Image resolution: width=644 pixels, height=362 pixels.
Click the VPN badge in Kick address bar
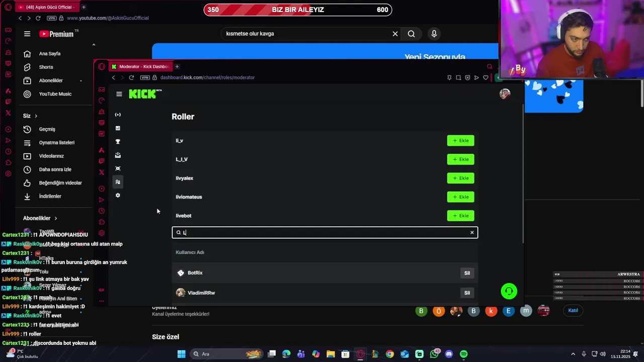click(145, 77)
